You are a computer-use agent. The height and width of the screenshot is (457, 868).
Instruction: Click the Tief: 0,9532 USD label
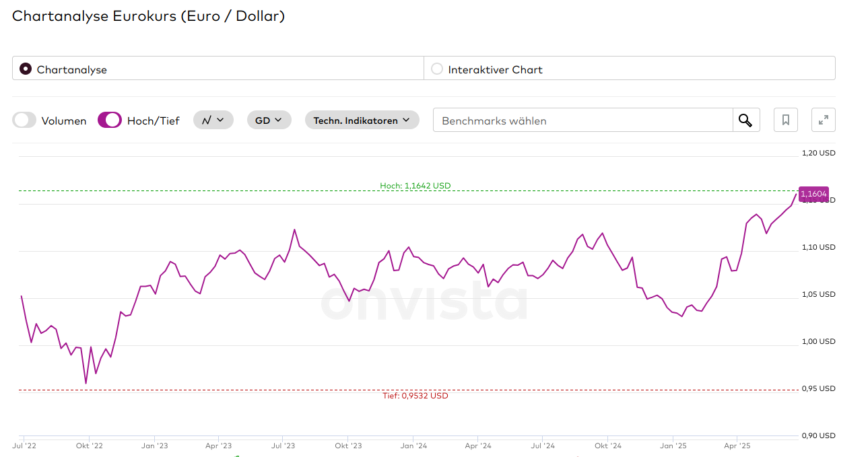[x=415, y=396]
